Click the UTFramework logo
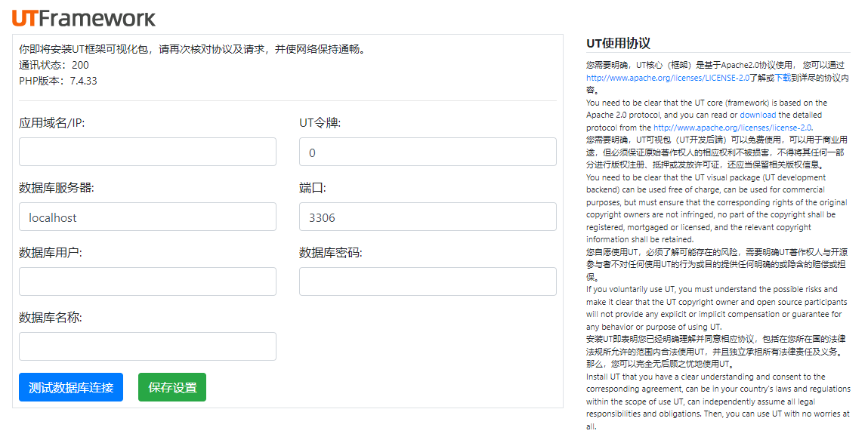868x443 pixels. click(84, 18)
